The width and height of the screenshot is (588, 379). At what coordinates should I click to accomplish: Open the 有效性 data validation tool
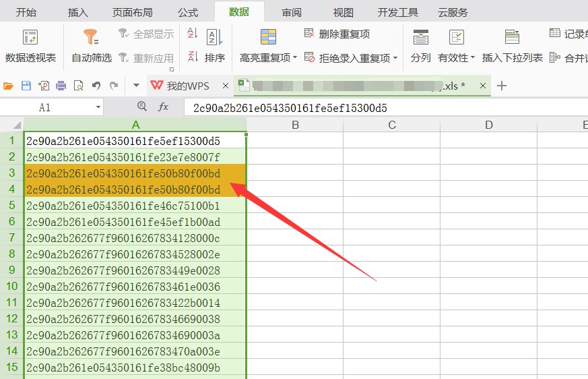pos(453,47)
